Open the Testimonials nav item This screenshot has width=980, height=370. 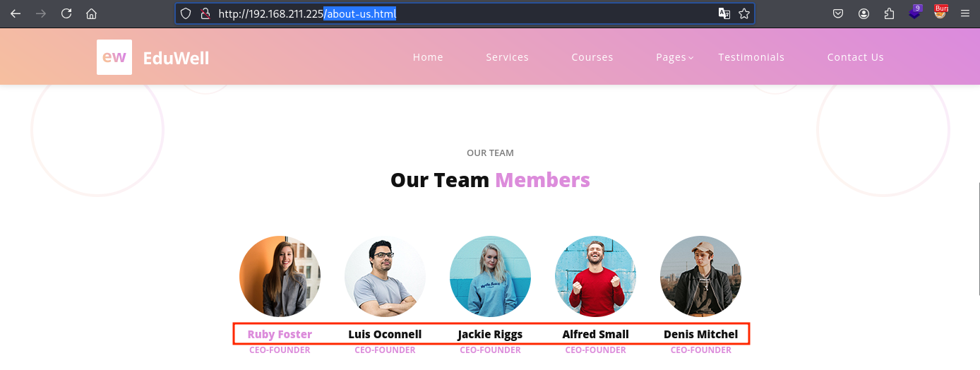[x=751, y=57]
